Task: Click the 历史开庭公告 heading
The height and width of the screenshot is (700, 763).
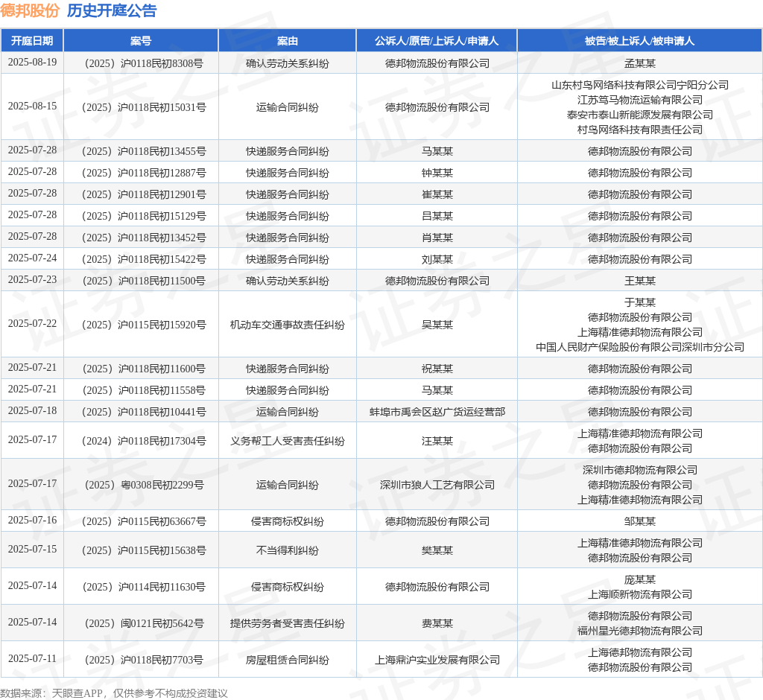Action: point(112,10)
